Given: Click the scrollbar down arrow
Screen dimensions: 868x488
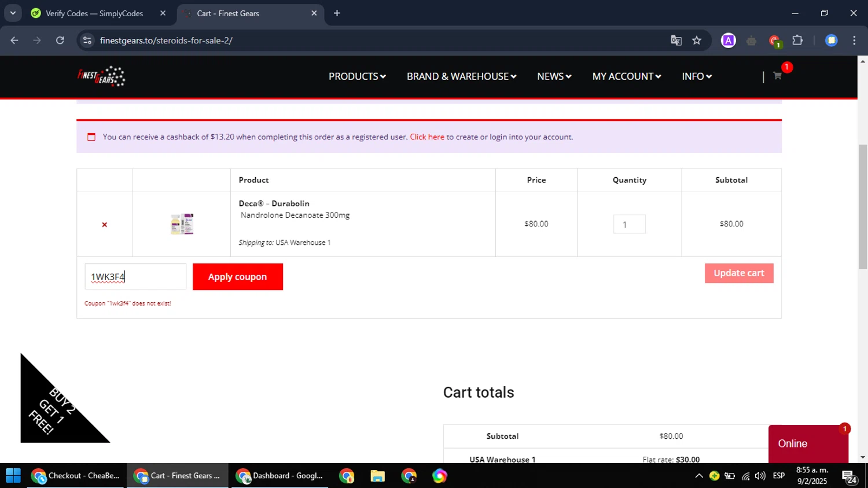Looking at the screenshot, I should (863, 457).
